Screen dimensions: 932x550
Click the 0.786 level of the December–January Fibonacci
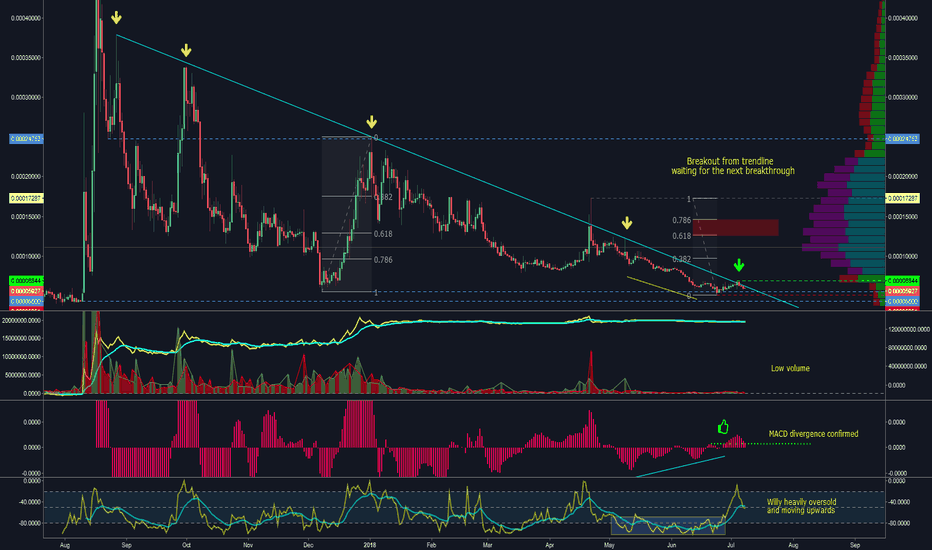(x=383, y=260)
